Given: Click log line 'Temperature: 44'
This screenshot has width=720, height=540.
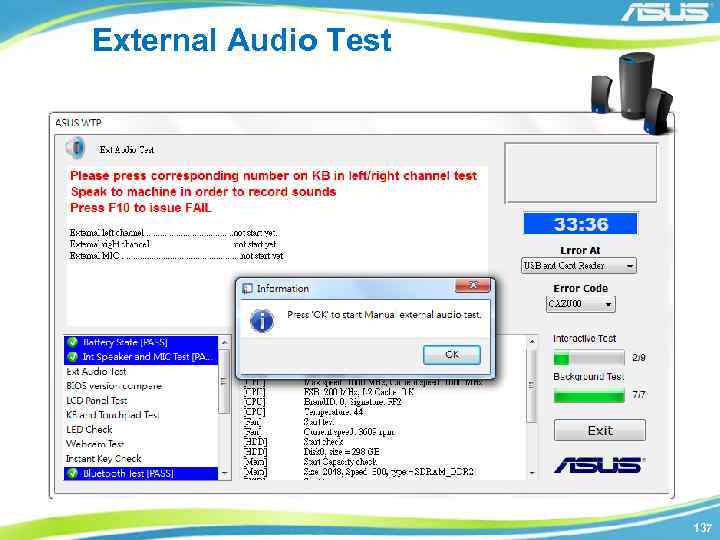Looking at the screenshot, I should coord(333,412).
